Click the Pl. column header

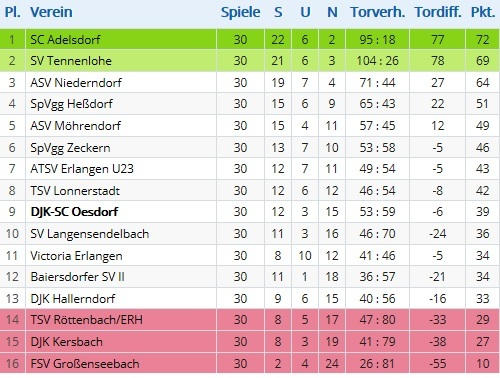(x=13, y=12)
